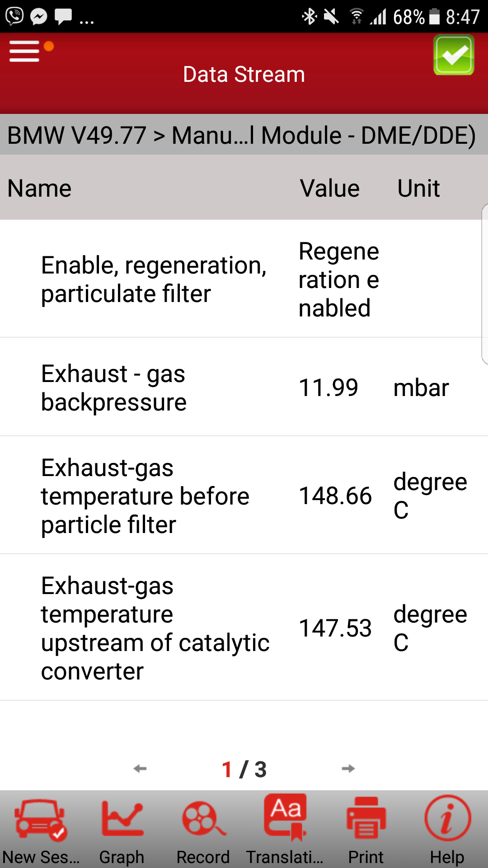Tap the scrollbar handle on right edge
Image resolution: width=488 pixels, height=868 pixels.
(484, 285)
